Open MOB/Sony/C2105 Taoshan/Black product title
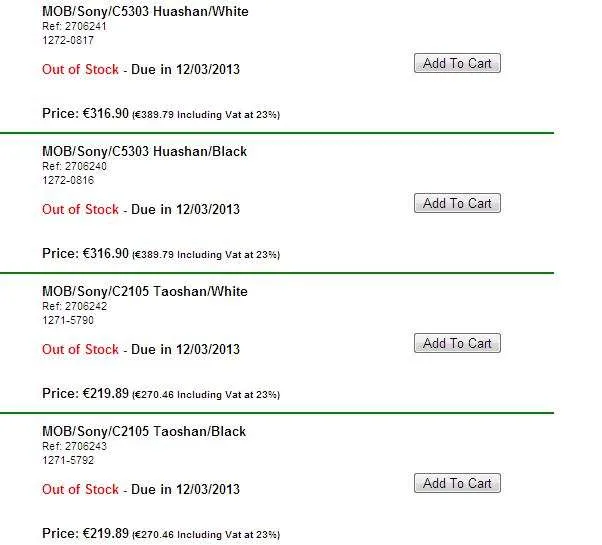This screenshot has width=602, height=545. (144, 432)
